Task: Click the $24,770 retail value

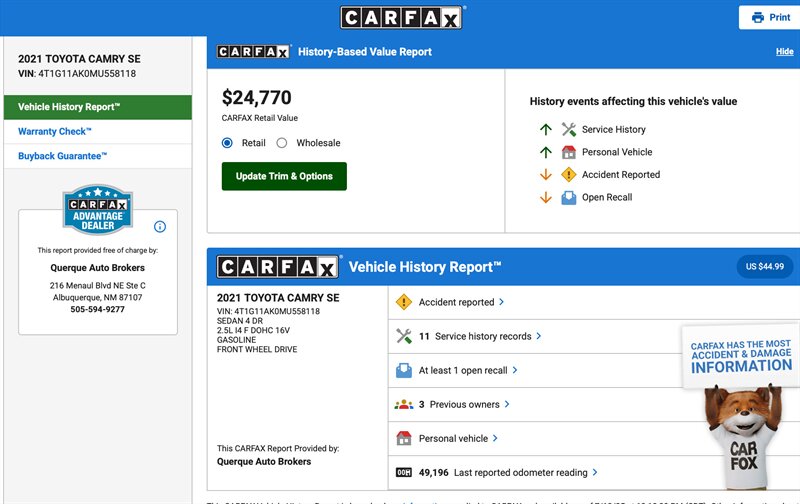Action: click(257, 97)
